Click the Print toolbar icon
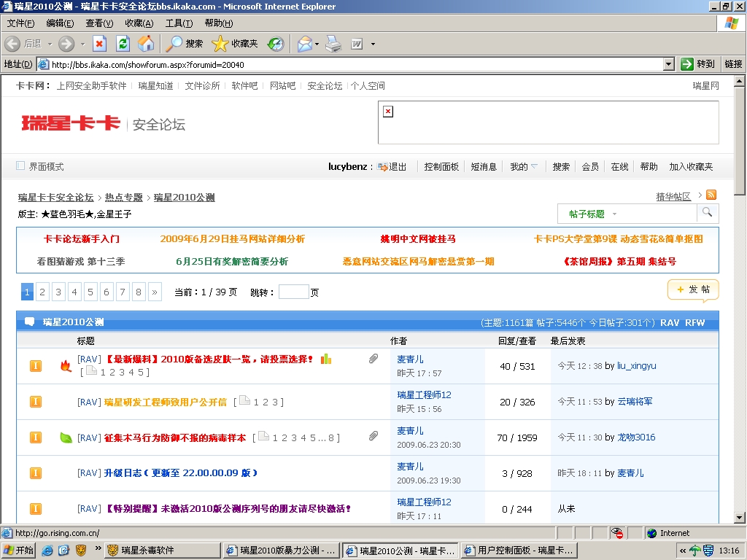This screenshot has height=560, width=747. point(333,44)
